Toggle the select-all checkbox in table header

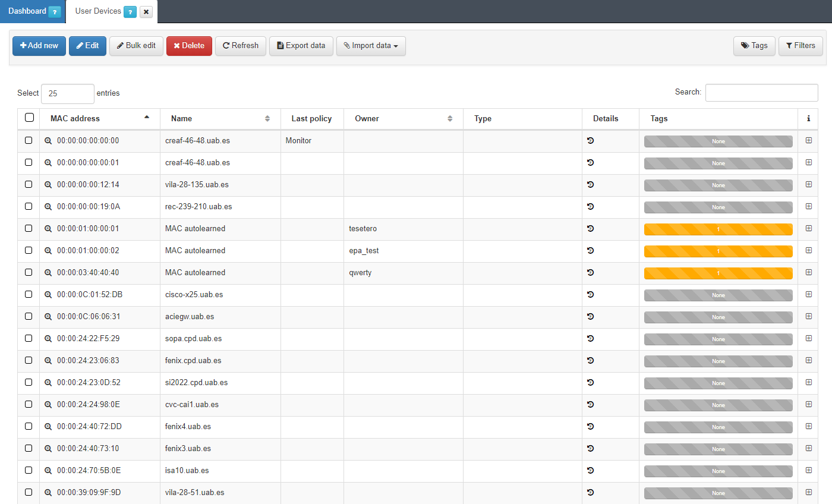[29, 118]
